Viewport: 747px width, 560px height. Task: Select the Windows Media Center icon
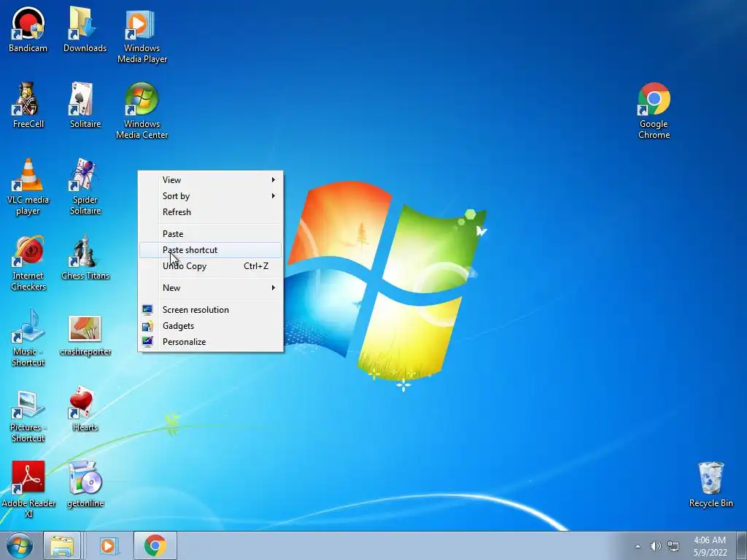point(142,111)
